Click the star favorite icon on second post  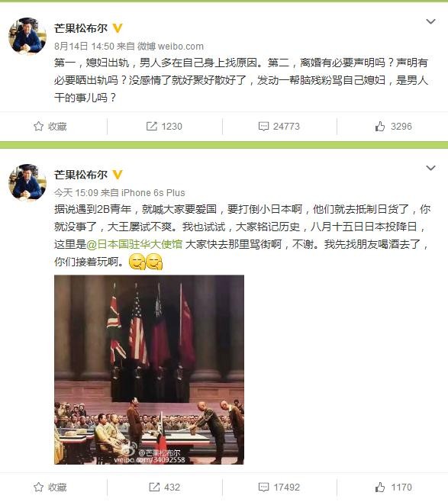point(38,488)
